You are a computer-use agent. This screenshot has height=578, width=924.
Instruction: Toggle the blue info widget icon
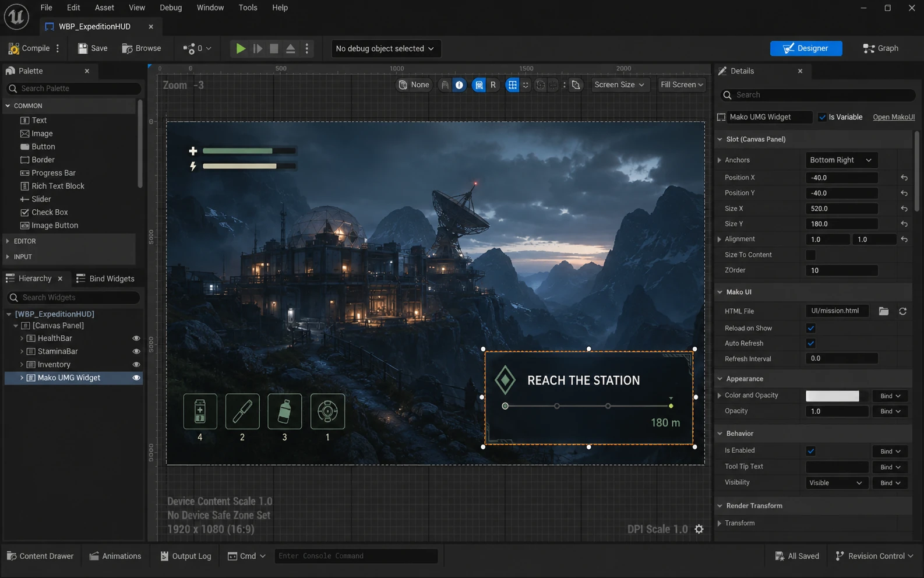(460, 85)
